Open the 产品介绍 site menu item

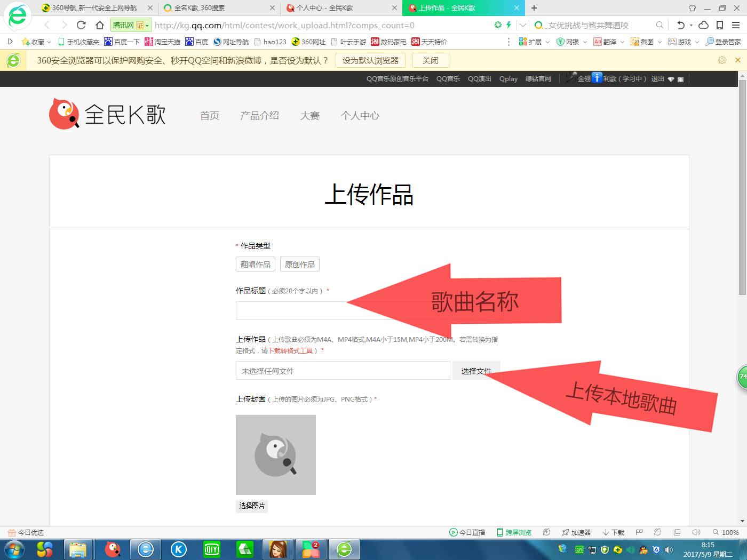[x=260, y=116]
